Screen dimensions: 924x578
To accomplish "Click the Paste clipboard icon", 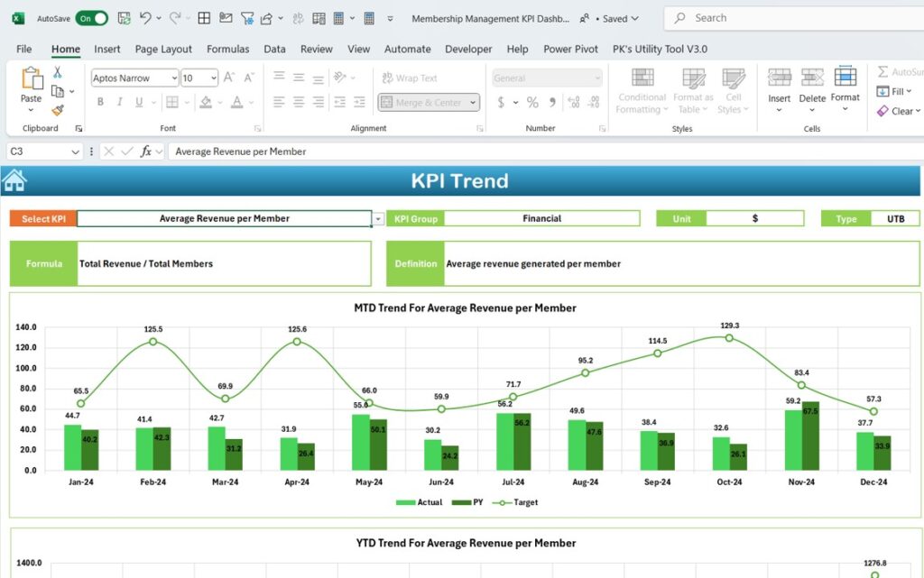I will pos(32,78).
